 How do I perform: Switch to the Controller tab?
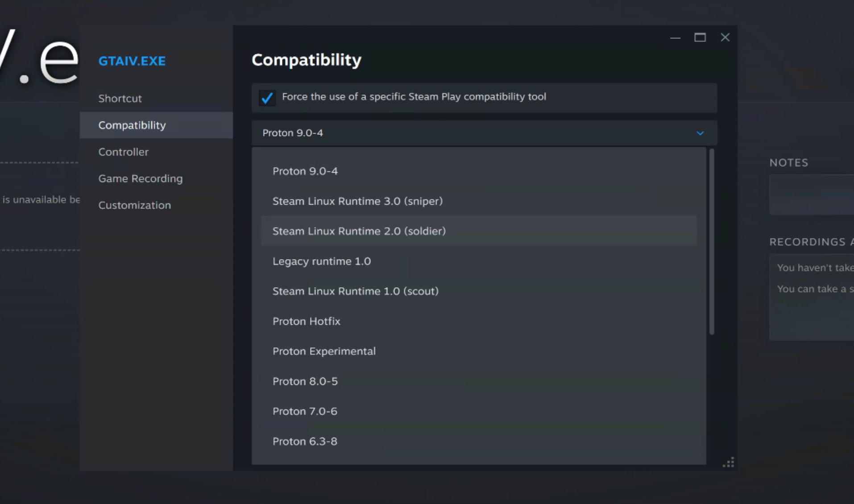[123, 152]
